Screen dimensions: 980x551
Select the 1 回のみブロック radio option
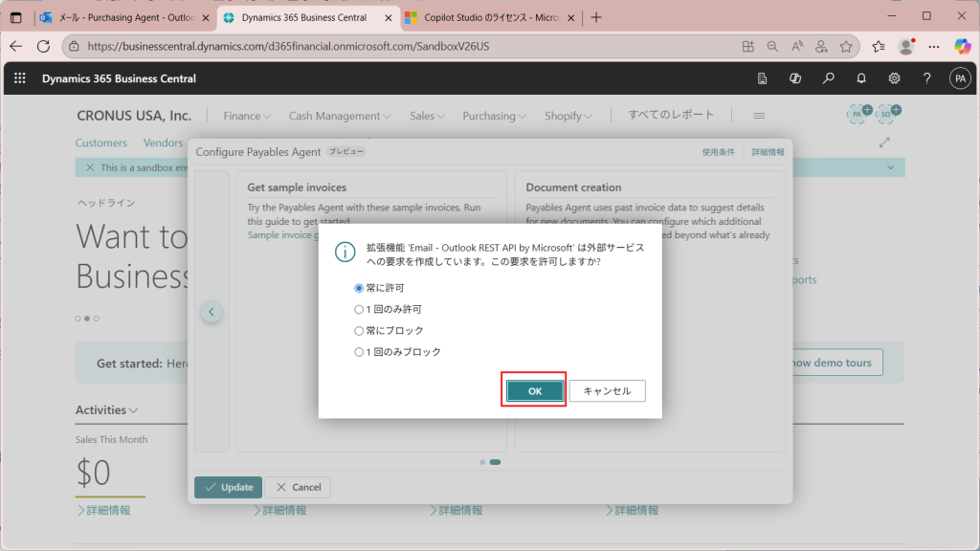(359, 352)
